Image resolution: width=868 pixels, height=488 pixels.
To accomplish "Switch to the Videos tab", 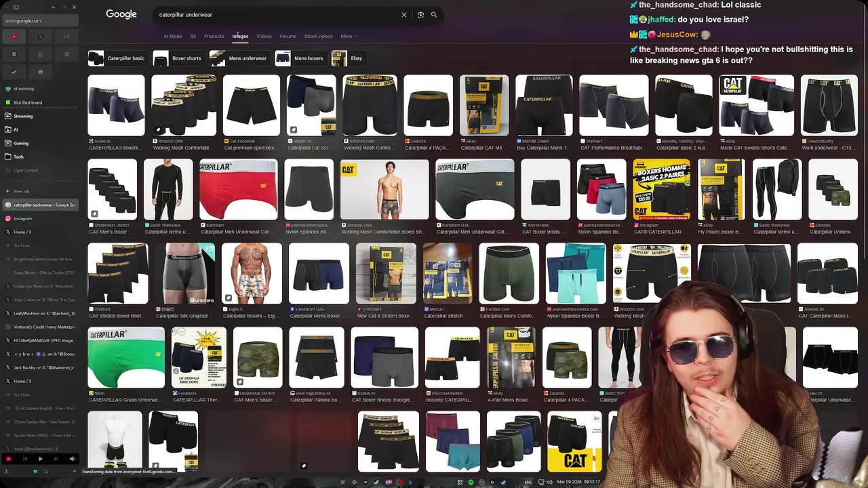I will [x=264, y=37].
